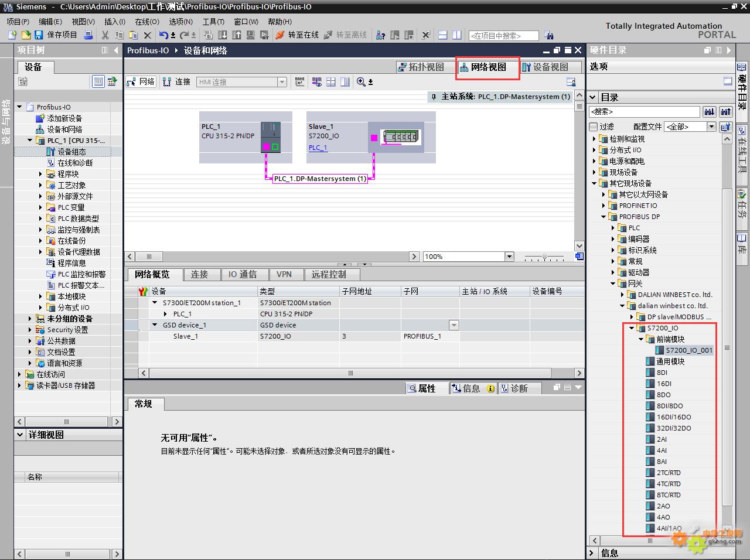The image size is (750, 560).
Task: Expand the PROFINET IO catalog folder
Action: pos(604,206)
